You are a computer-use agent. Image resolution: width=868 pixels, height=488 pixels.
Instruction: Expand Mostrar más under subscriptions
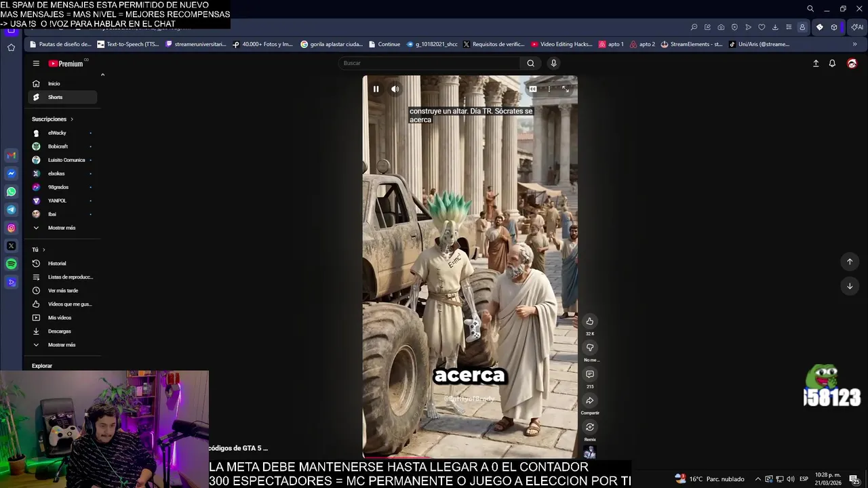pos(62,228)
